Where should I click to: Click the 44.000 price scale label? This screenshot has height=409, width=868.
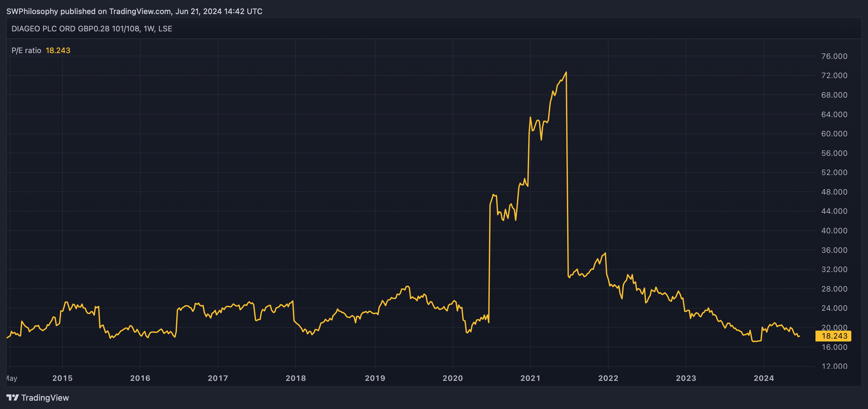tap(834, 211)
